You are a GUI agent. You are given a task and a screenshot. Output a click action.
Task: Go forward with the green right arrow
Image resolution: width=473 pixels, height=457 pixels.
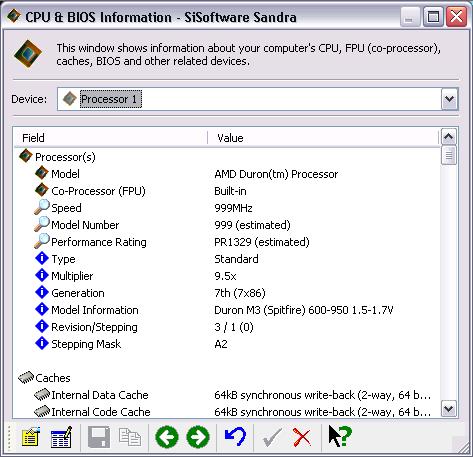(198, 437)
